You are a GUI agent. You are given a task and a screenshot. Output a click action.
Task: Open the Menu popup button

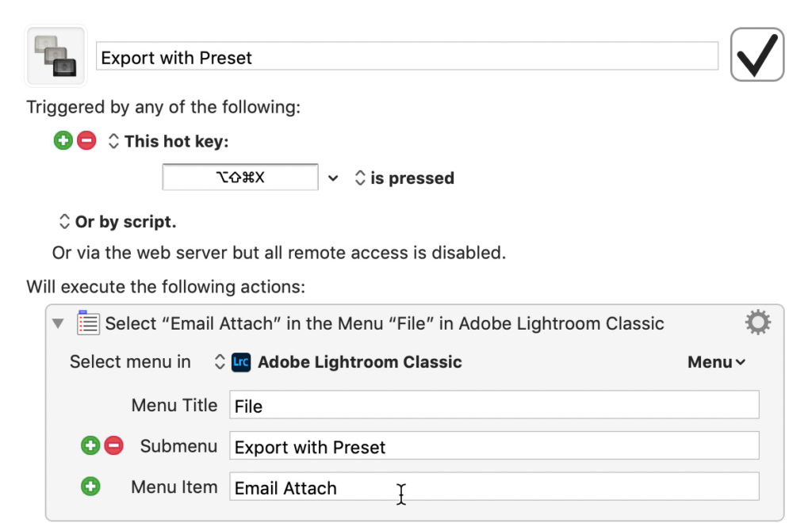coord(716,362)
